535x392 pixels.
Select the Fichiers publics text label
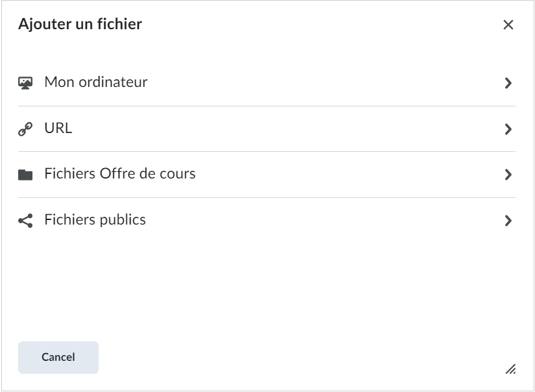(95, 220)
